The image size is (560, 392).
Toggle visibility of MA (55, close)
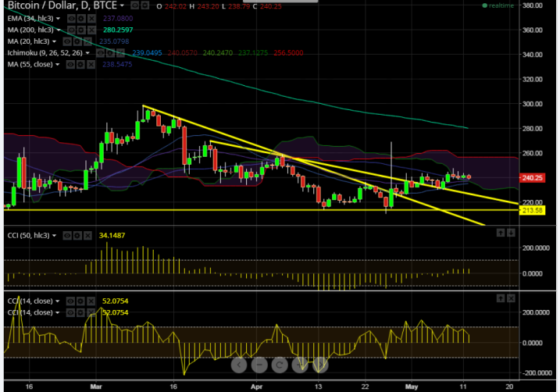pos(71,64)
